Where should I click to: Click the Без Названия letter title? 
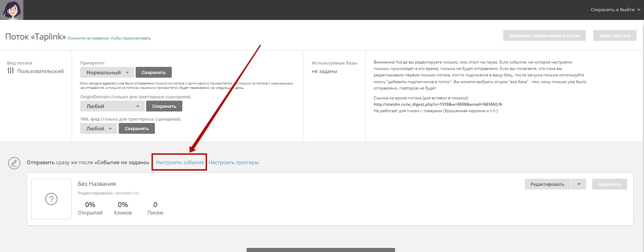tap(97, 184)
